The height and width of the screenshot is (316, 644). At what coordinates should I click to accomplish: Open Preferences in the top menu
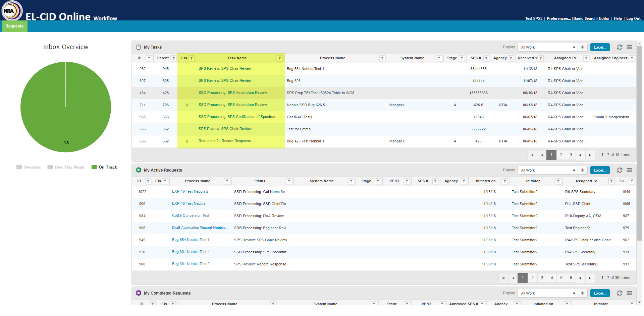point(559,19)
